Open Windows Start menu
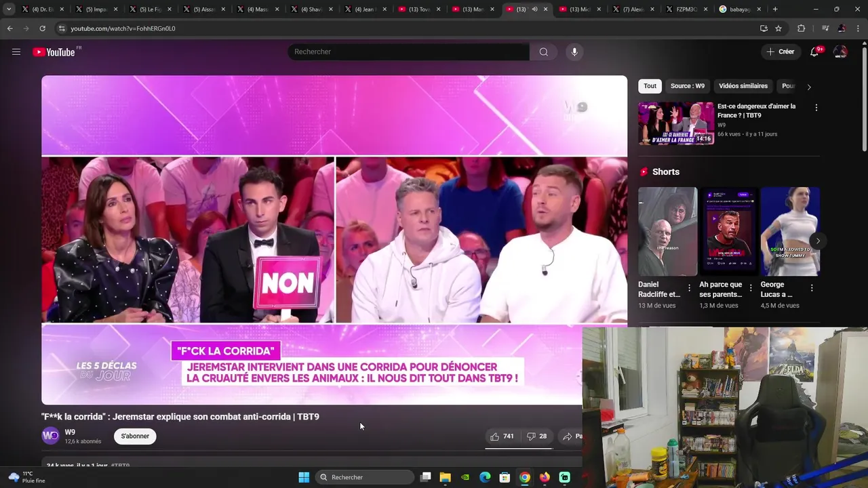The image size is (868, 488). (x=304, y=477)
